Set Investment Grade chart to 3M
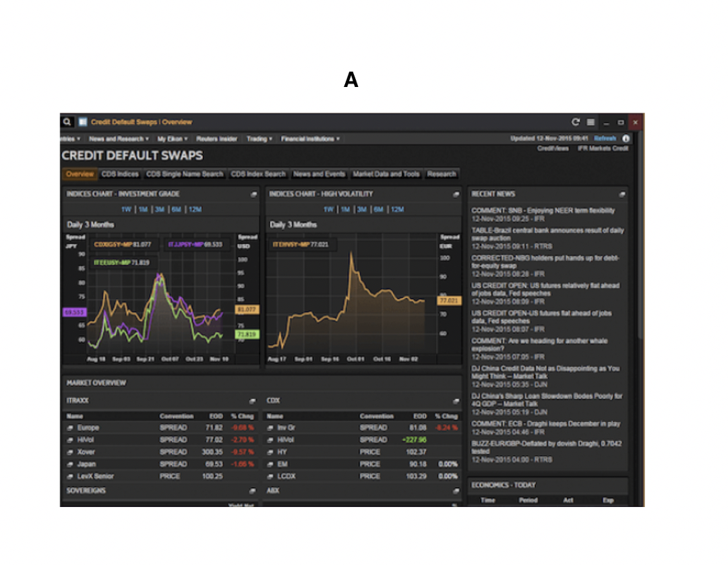Viewport: 728px width, 565px height. click(160, 210)
